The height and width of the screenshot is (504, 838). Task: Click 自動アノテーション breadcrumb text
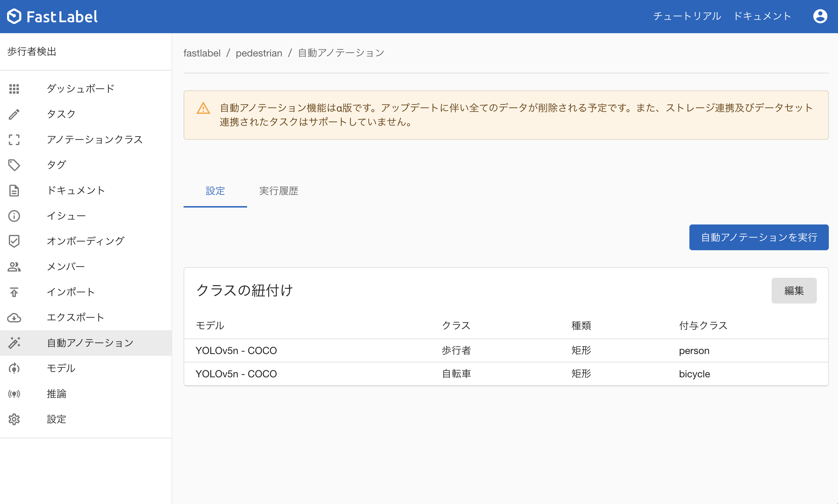coord(341,53)
